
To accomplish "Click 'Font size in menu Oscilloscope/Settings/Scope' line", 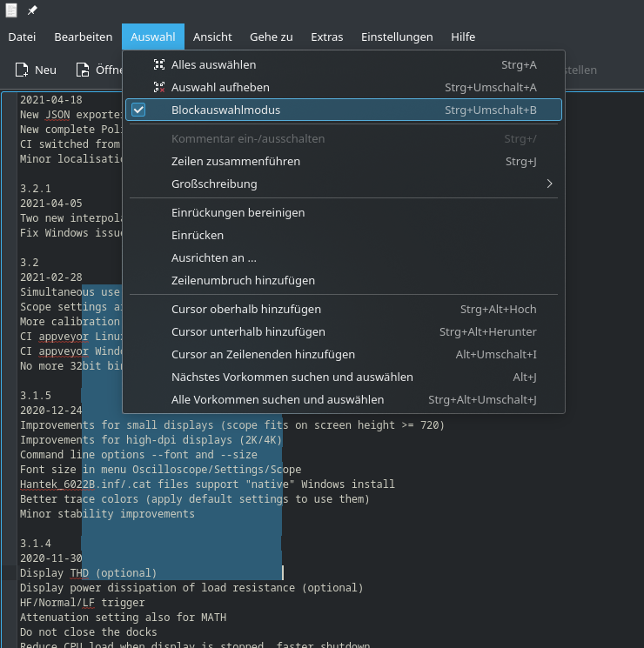I will coord(160,470).
